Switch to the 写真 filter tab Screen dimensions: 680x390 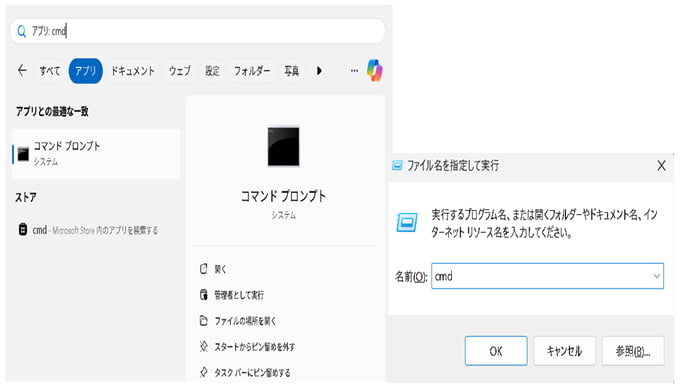[291, 71]
